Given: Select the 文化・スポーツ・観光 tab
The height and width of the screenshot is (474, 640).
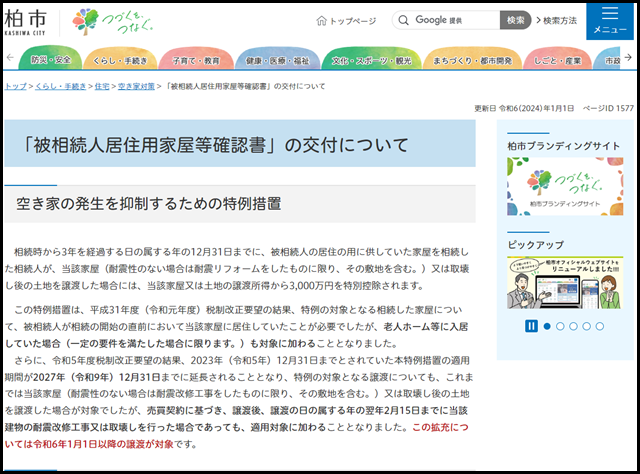Looking at the screenshot, I should pos(371,60).
